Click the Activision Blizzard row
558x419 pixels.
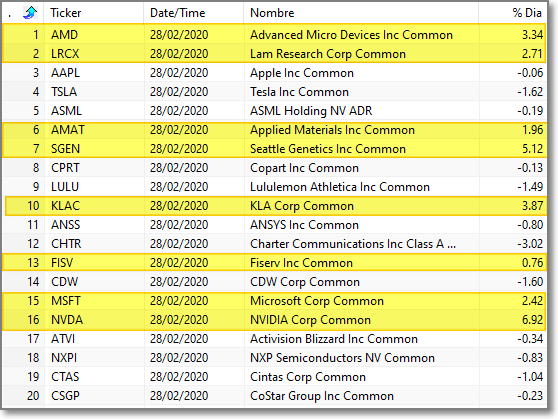(274, 339)
